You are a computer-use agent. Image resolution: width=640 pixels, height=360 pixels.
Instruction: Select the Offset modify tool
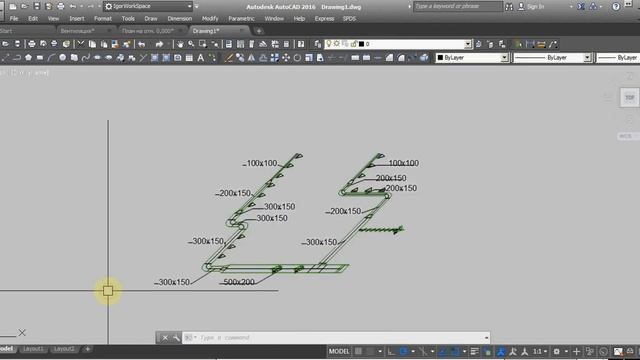(263, 58)
